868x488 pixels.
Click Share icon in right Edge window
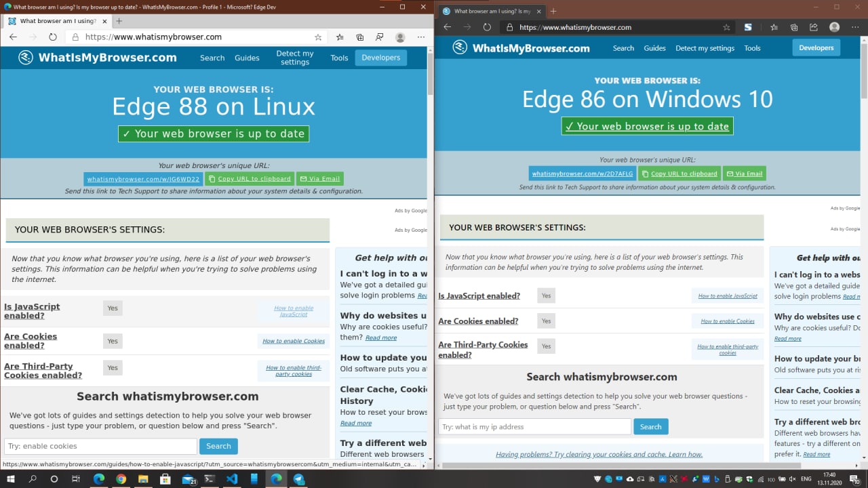point(813,27)
